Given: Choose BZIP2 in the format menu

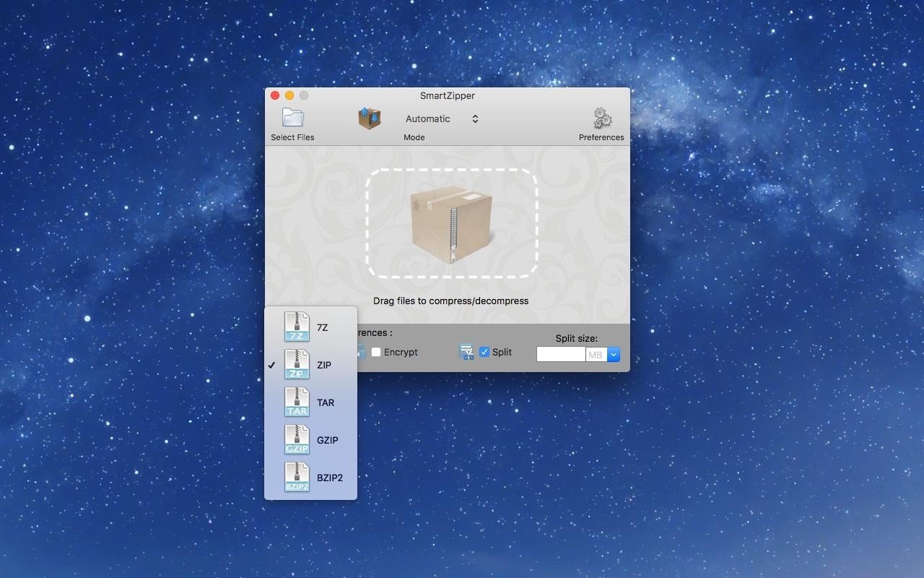Looking at the screenshot, I should tap(310, 478).
